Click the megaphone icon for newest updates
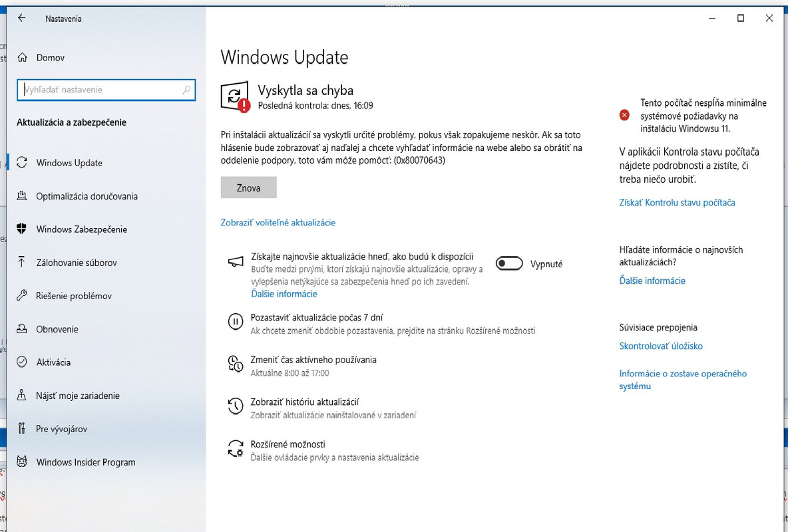This screenshot has height=532, width=788. coord(236,262)
